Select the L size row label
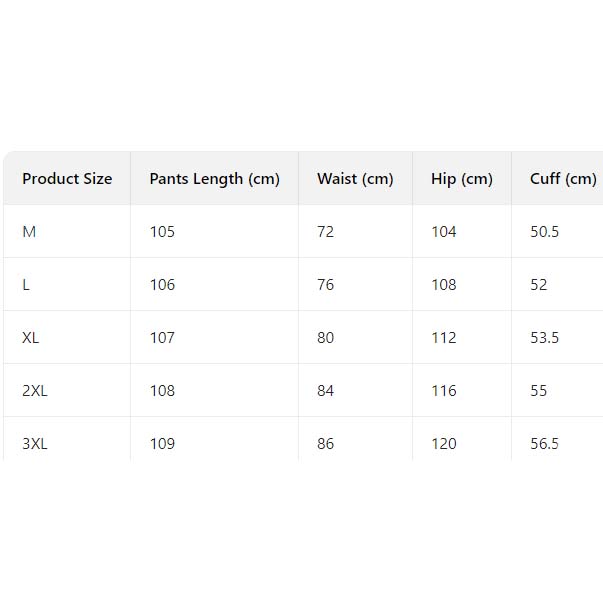 26,285
